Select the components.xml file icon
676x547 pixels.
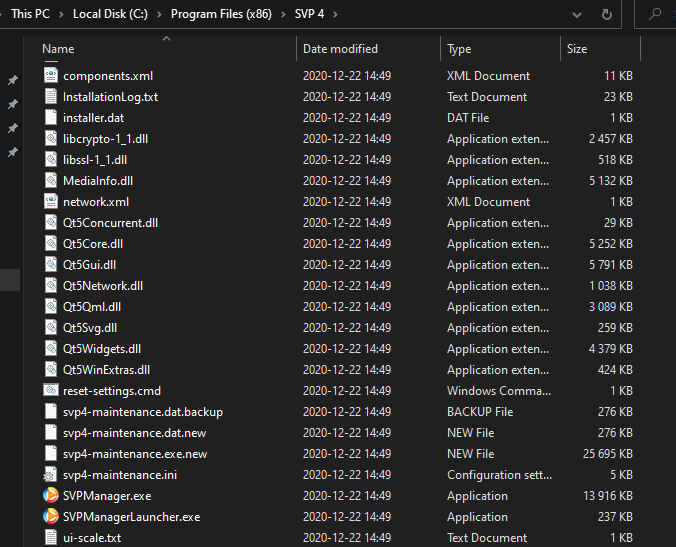tap(51, 76)
